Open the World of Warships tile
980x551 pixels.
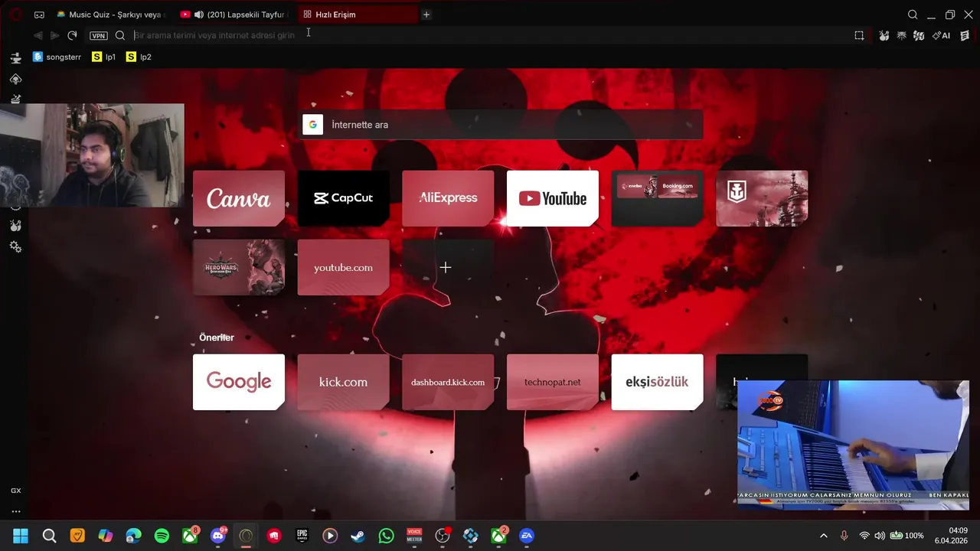tap(762, 198)
